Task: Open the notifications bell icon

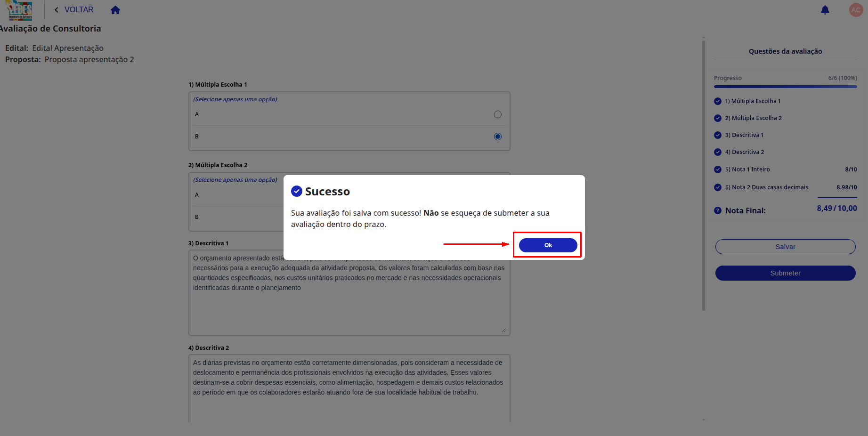Action: pos(825,10)
